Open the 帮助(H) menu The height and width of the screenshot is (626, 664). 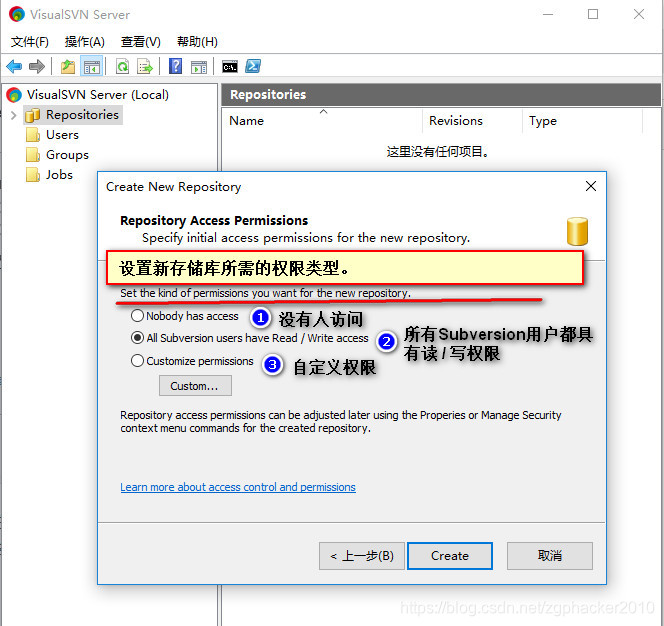197,42
